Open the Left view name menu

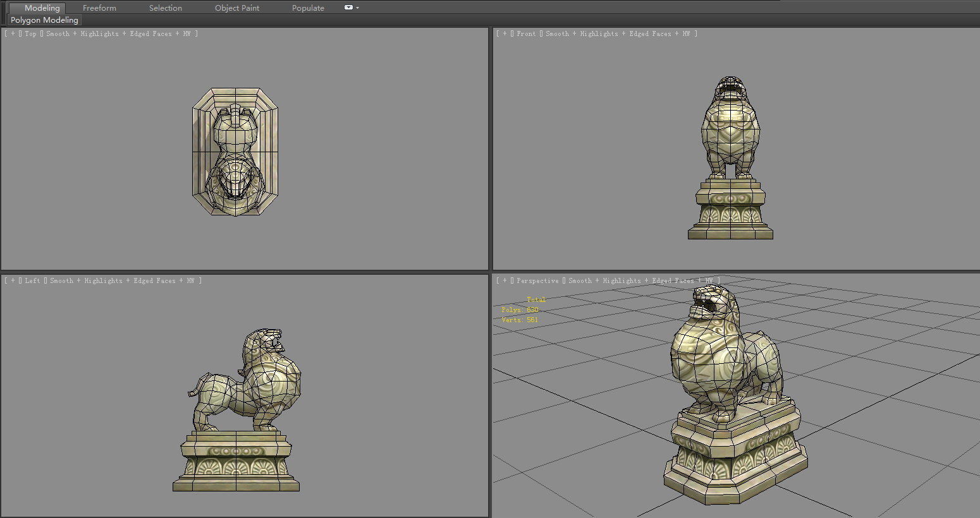32,280
